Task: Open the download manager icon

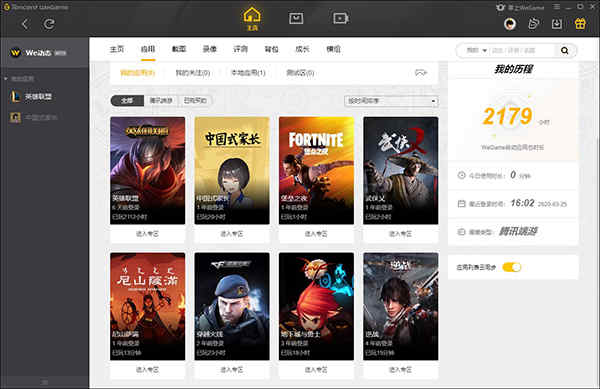Action: (557, 24)
